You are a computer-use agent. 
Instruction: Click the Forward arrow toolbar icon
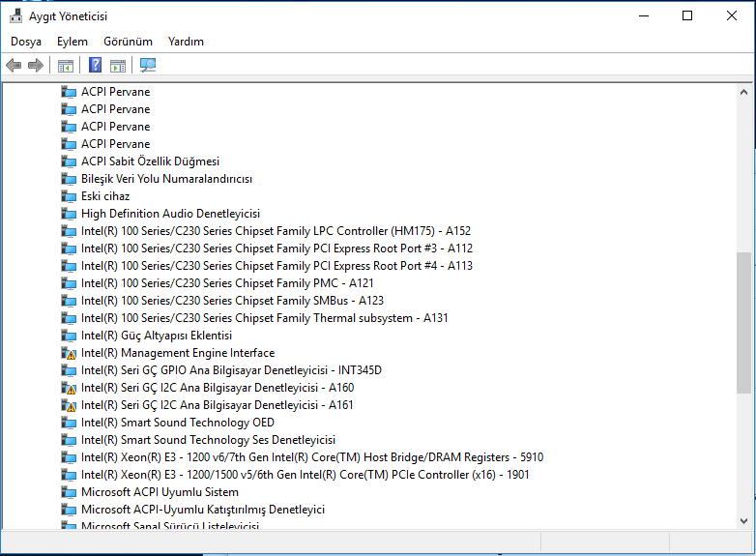pyautogui.click(x=36, y=65)
